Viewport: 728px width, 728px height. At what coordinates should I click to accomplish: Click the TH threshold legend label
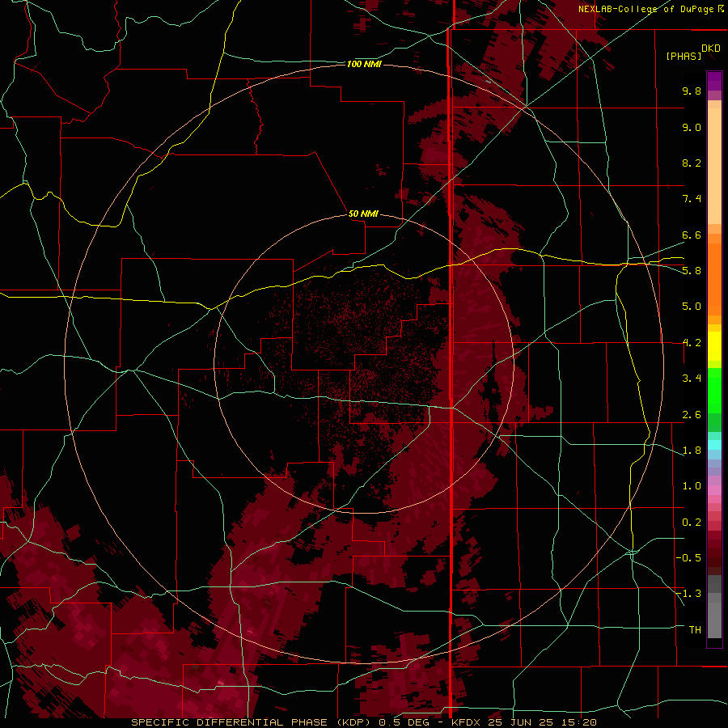click(x=695, y=630)
